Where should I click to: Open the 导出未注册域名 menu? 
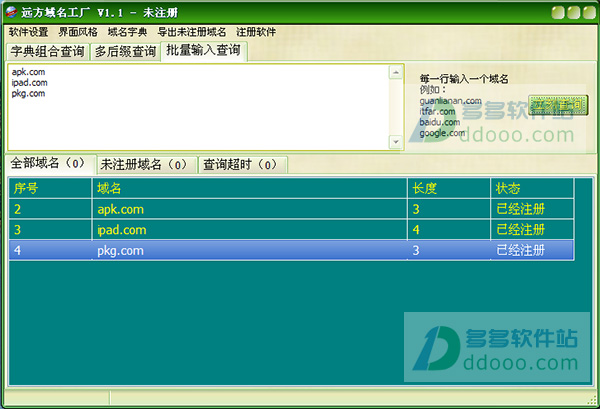point(192,32)
